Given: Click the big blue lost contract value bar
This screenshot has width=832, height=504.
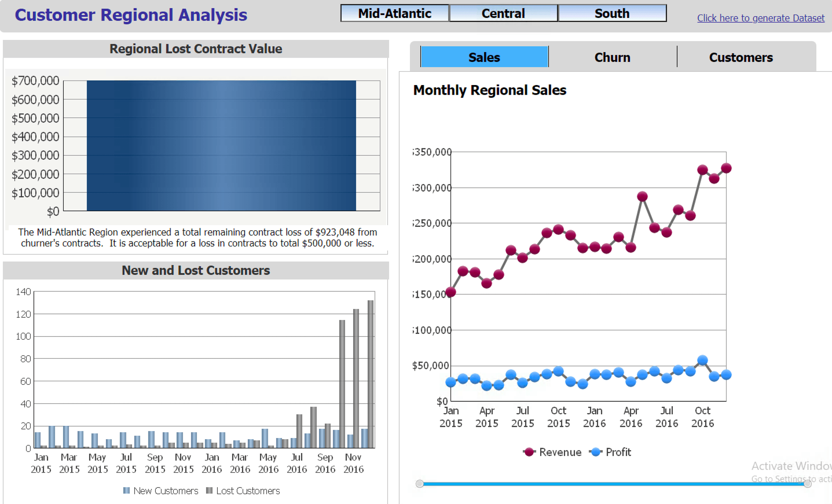Looking at the screenshot, I should [x=221, y=146].
